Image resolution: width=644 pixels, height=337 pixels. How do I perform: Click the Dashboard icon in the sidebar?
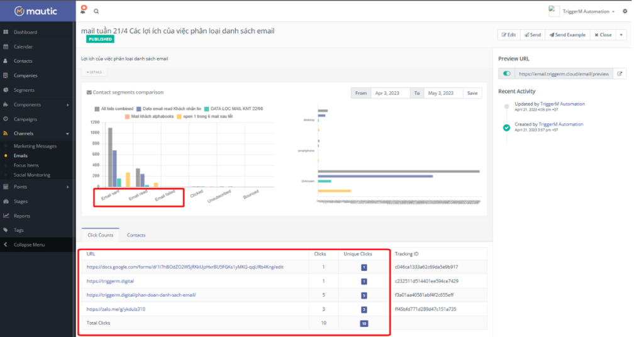[x=6, y=32]
